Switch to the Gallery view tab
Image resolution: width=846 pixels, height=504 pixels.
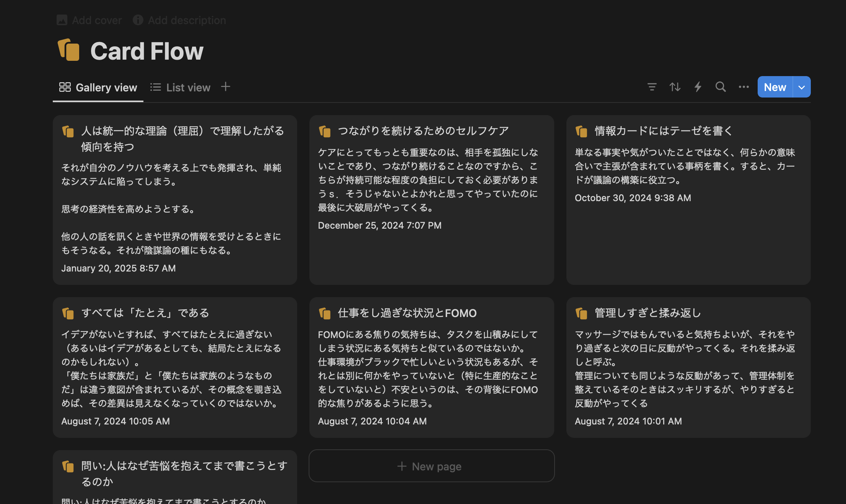click(x=106, y=87)
